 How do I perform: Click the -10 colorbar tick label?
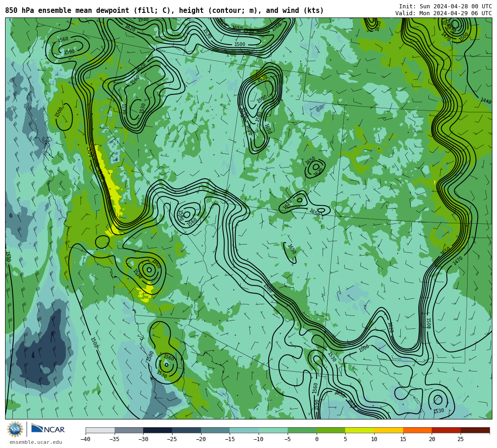click(259, 439)
